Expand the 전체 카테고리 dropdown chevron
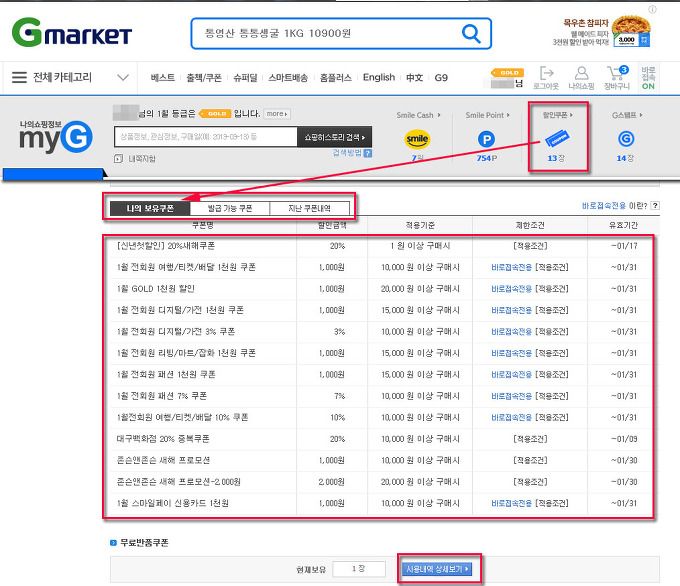This screenshot has height=586, width=680. pyautogui.click(x=123, y=78)
